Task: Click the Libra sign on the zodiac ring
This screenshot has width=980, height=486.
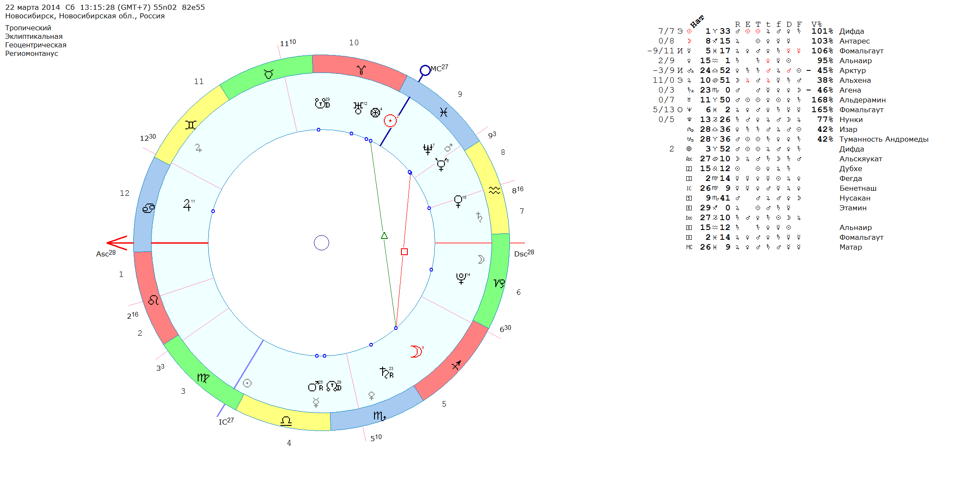Action: [x=286, y=421]
